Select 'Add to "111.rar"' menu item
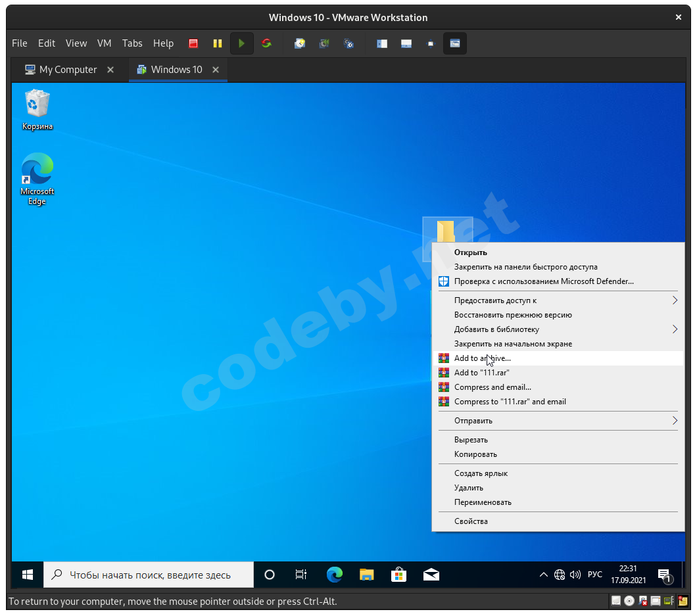697x616 pixels. (558, 373)
